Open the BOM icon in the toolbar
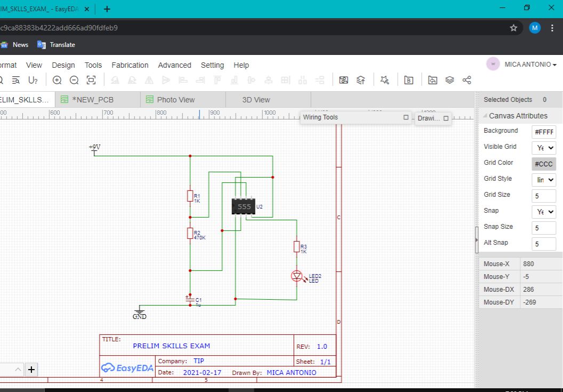Screen dimensions: 563x392 coord(408,79)
